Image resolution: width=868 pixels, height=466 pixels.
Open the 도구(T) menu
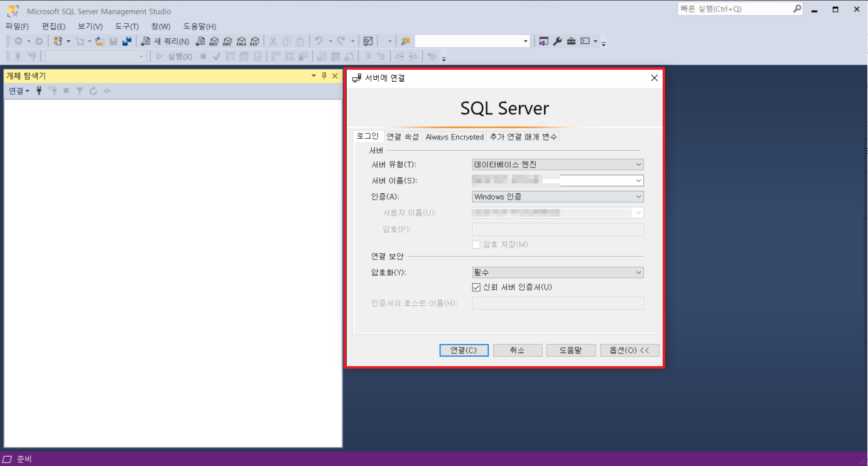[x=127, y=26]
